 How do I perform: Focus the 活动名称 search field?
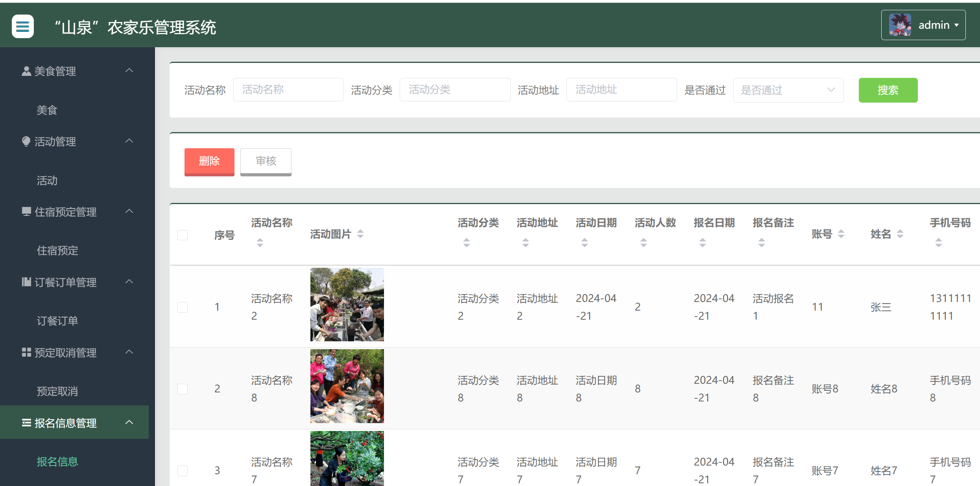point(288,90)
